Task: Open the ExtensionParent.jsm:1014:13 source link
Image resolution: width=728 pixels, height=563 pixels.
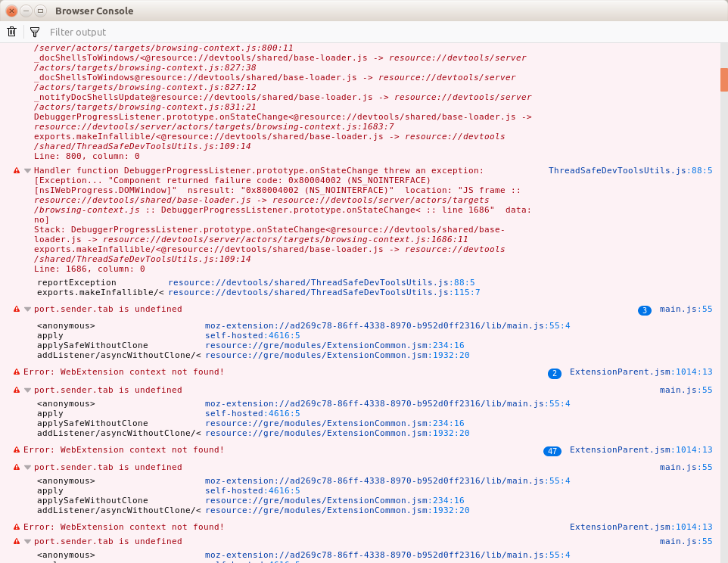Action: tap(641, 372)
